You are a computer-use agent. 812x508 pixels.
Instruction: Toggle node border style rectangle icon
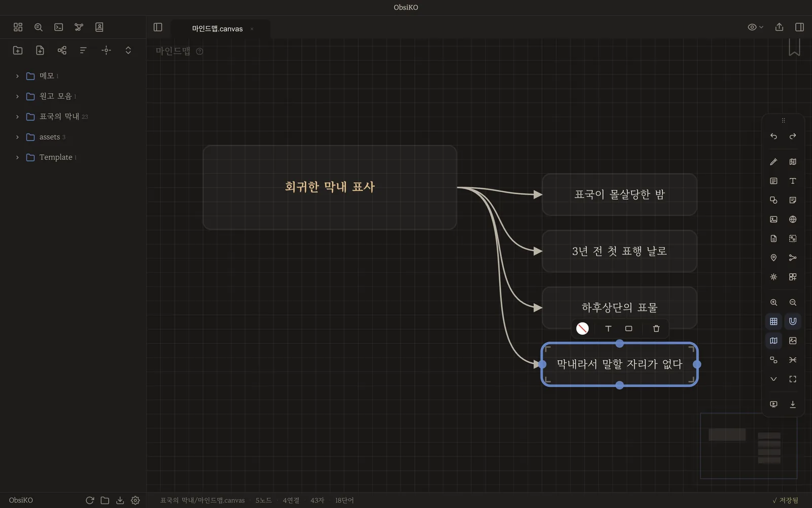coord(629,329)
